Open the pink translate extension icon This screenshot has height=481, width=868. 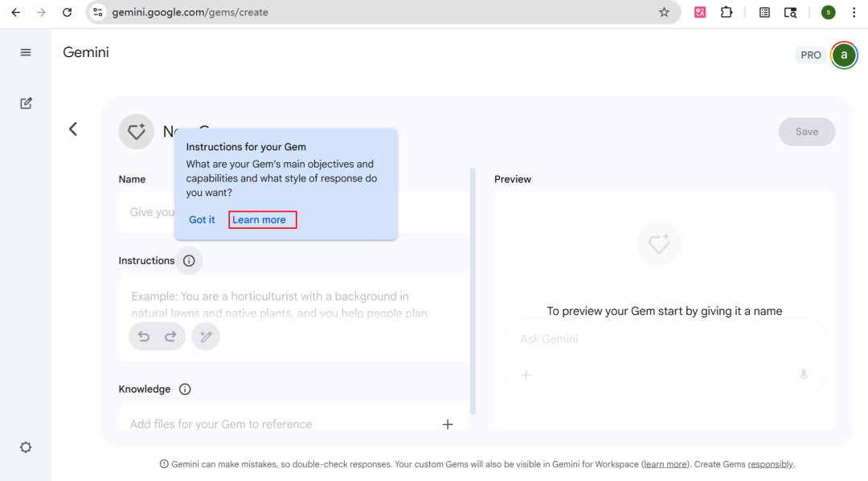(x=700, y=12)
